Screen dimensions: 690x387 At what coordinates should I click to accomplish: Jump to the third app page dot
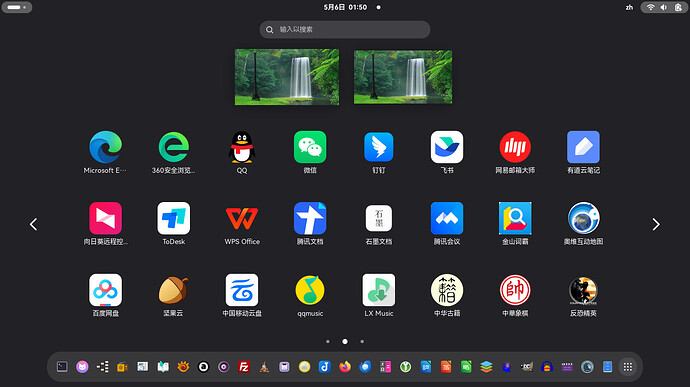362,341
